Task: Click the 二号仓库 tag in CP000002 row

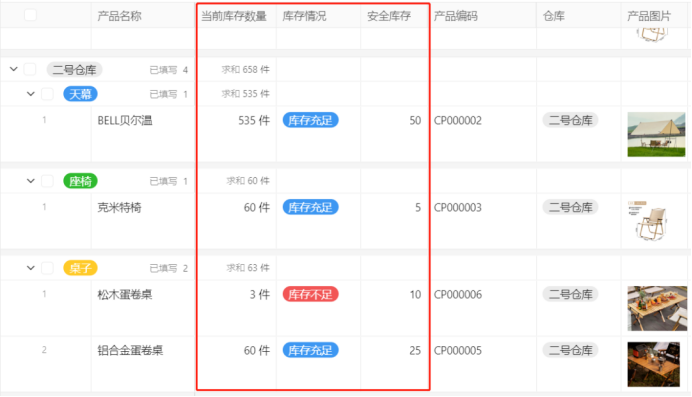Action: coord(571,120)
